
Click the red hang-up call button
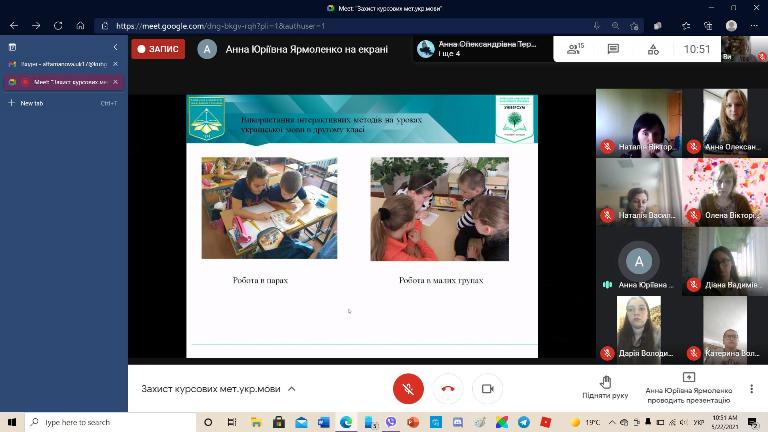[448, 388]
